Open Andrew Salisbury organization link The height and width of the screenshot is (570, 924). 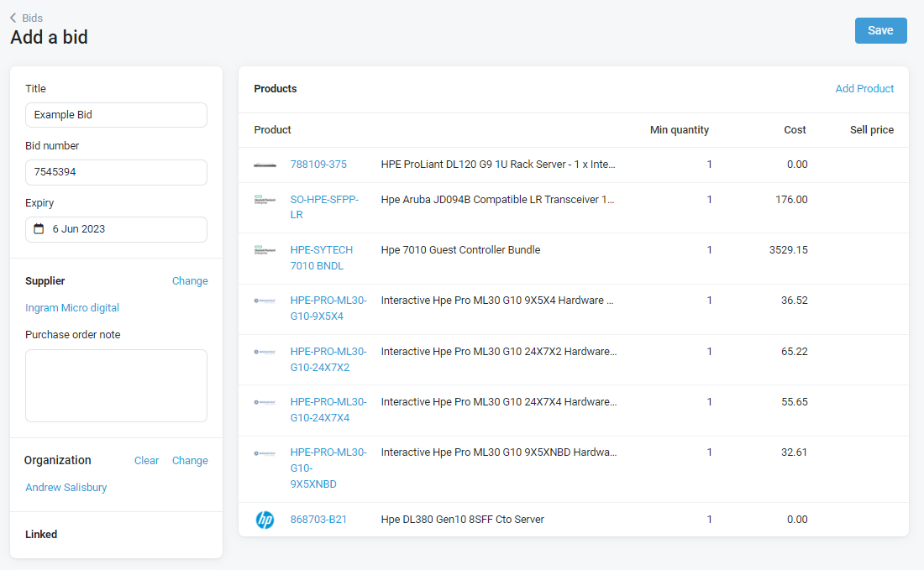point(66,488)
